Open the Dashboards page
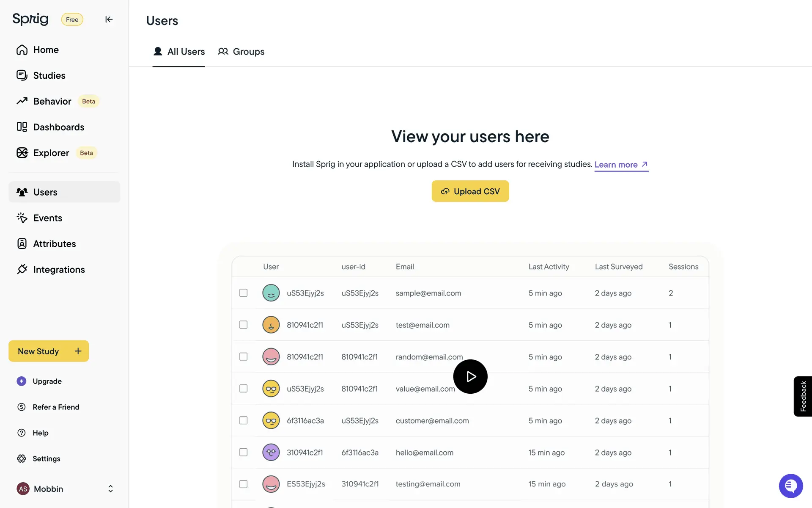This screenshot has height=508, width=812. point(58,127)
